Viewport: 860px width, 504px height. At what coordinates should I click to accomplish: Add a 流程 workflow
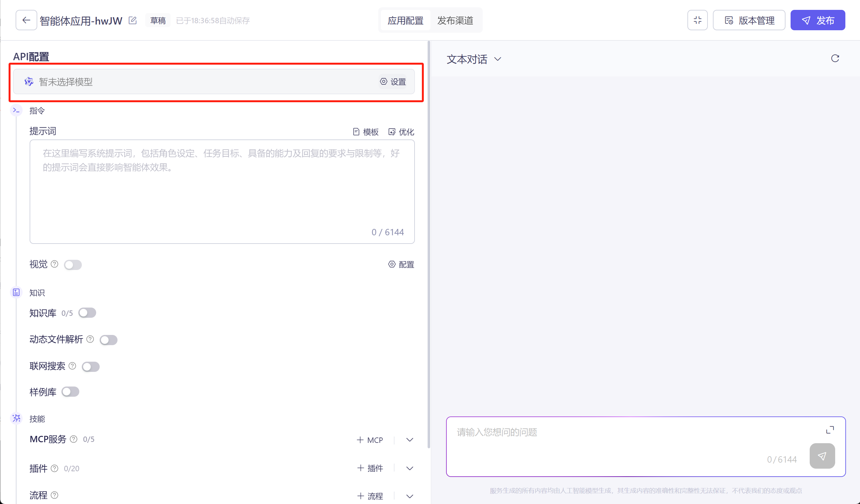click(x=370, y=496)
